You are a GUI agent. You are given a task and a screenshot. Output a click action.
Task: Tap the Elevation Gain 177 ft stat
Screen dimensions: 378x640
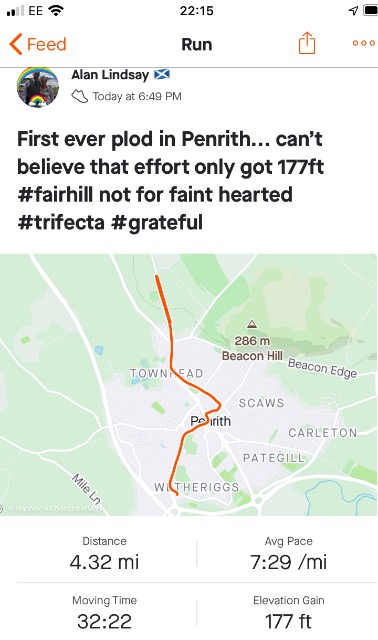[x=288, y=614]
